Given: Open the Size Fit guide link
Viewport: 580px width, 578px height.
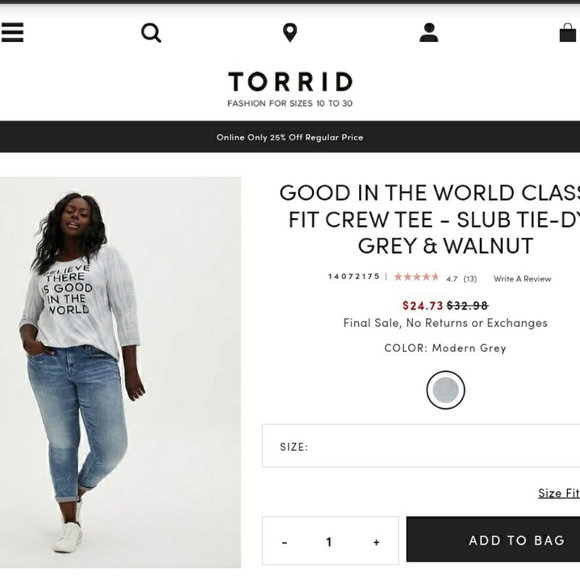Looking at the screenshot, I should [x=559, y=493].
